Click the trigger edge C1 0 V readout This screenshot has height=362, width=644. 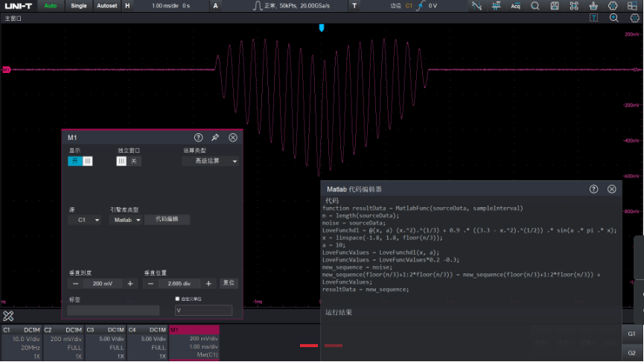point(413,6)
